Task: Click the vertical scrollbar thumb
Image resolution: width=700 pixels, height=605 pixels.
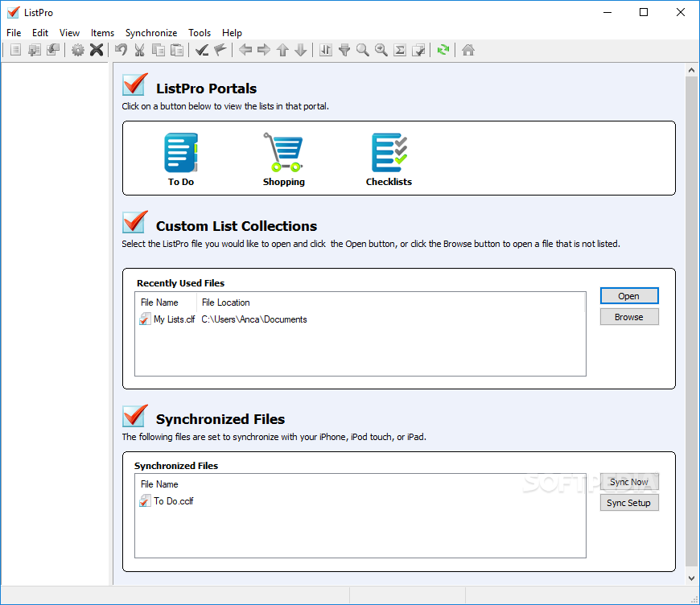Action: (691, 322)
